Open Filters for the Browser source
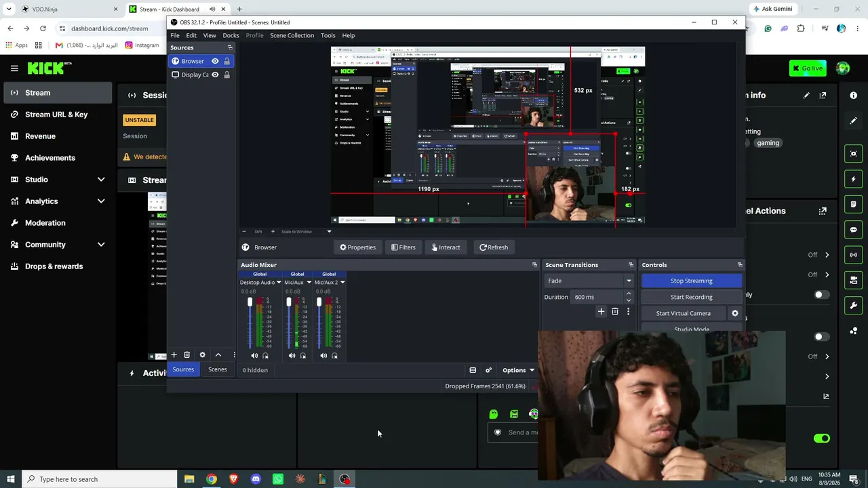868x488 pixels. pos(403,247)
